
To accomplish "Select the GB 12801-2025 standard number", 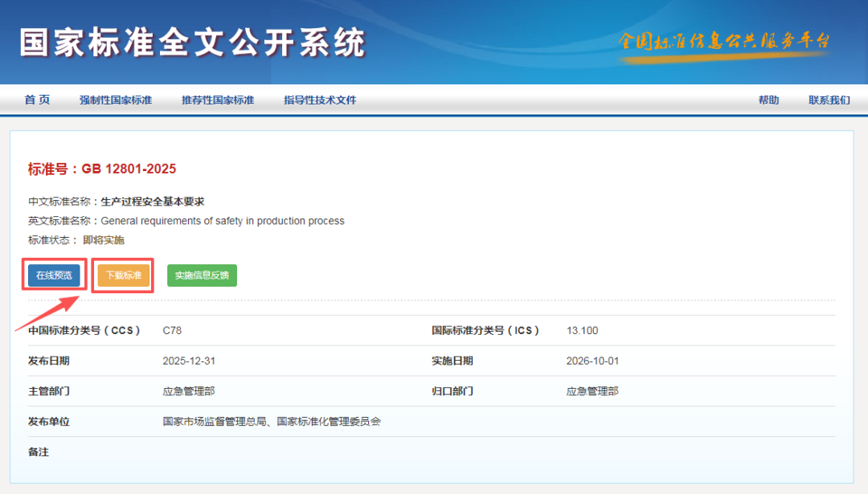I will [x=128, y=169].
